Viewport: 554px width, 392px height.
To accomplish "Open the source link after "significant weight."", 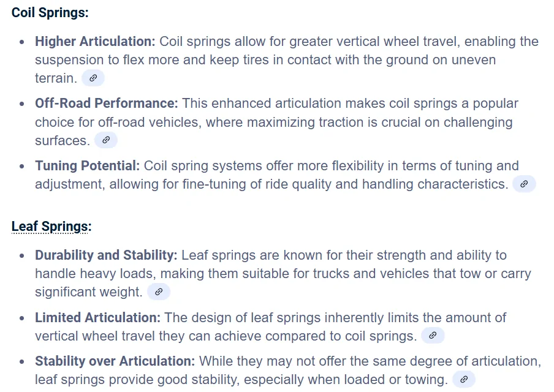I will 159,292.
